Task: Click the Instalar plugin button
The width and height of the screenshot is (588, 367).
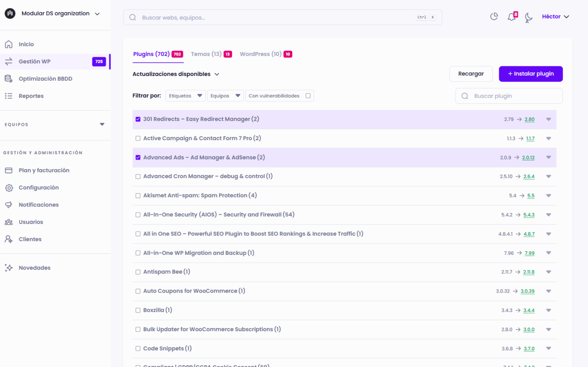Action: click(530, 74)
